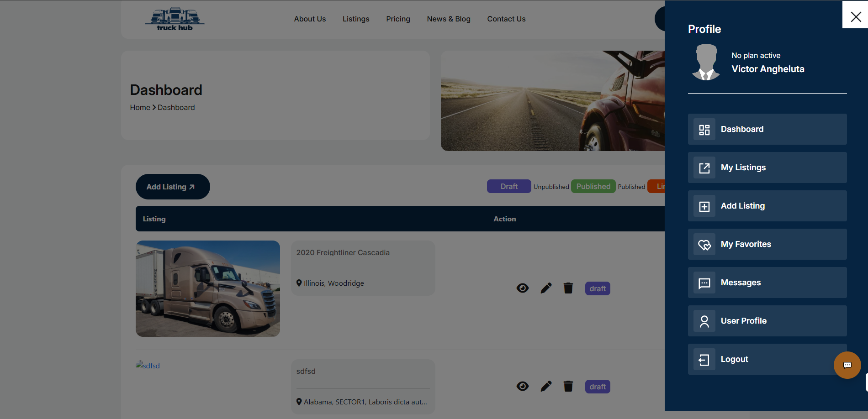
Task: Click the purple Draft status legend badge
Action: click(508, 186)
